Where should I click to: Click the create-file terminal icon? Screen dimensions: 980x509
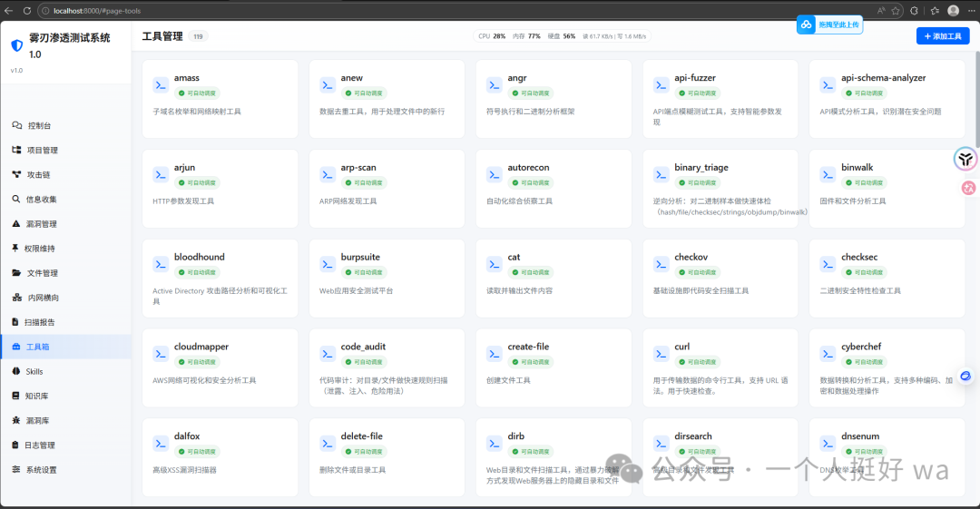[x=495, y=353]
